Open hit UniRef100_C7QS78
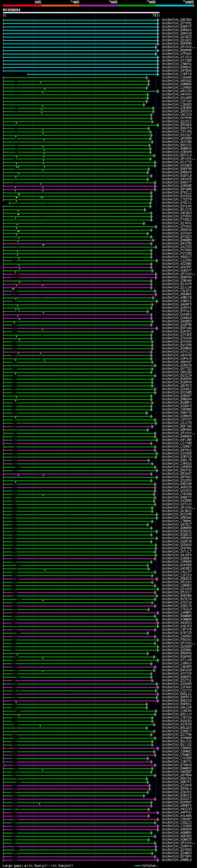197x868 pixels. tap(176, 199)
